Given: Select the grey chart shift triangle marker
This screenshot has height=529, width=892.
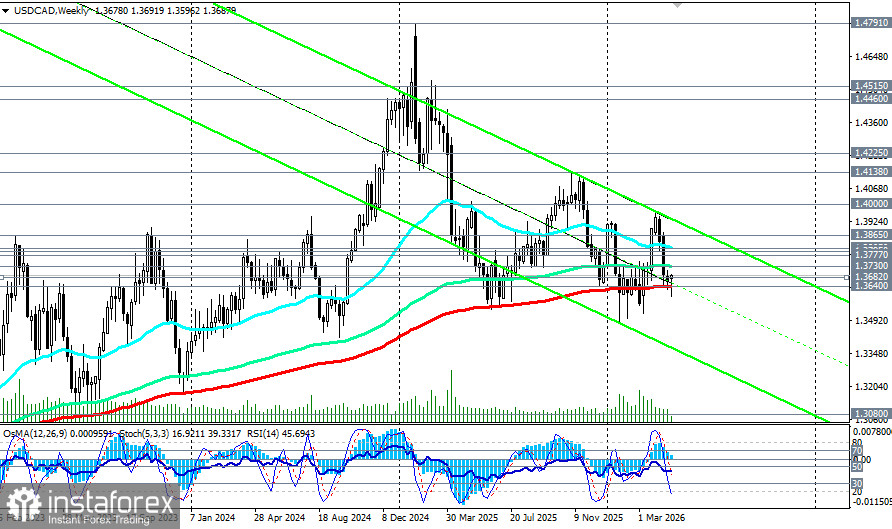Looking at the screenshot, I should [677, 4].
